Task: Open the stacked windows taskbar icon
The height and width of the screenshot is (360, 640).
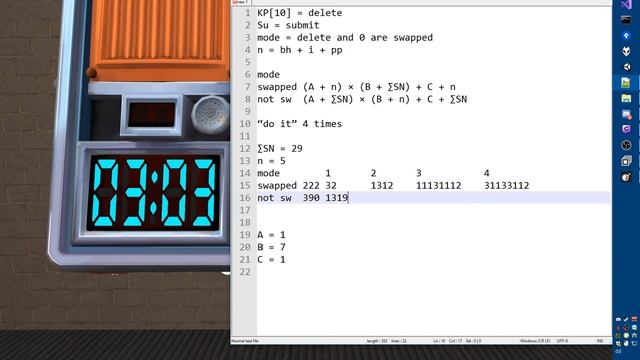Action: point(626,161)
